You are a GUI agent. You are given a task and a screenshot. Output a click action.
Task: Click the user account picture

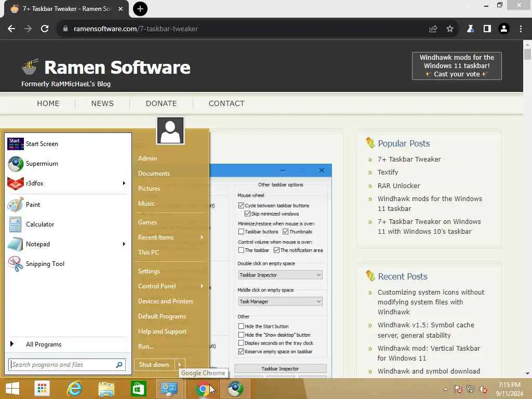click(170, 130)
